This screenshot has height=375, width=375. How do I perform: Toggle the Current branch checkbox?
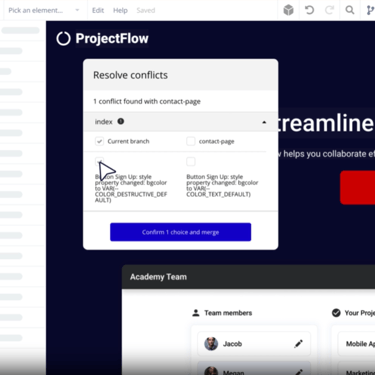tap(99, 141)
